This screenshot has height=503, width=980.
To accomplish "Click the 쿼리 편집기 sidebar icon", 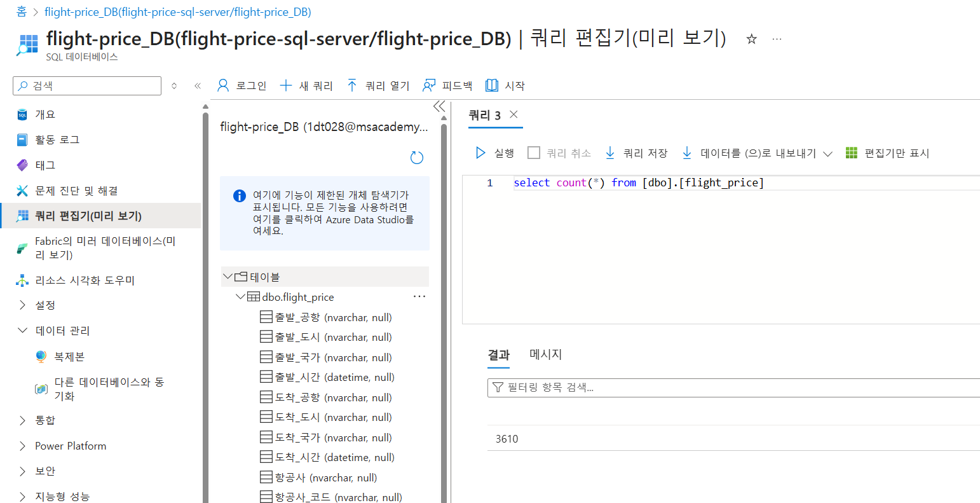I will tap(22, 216).
